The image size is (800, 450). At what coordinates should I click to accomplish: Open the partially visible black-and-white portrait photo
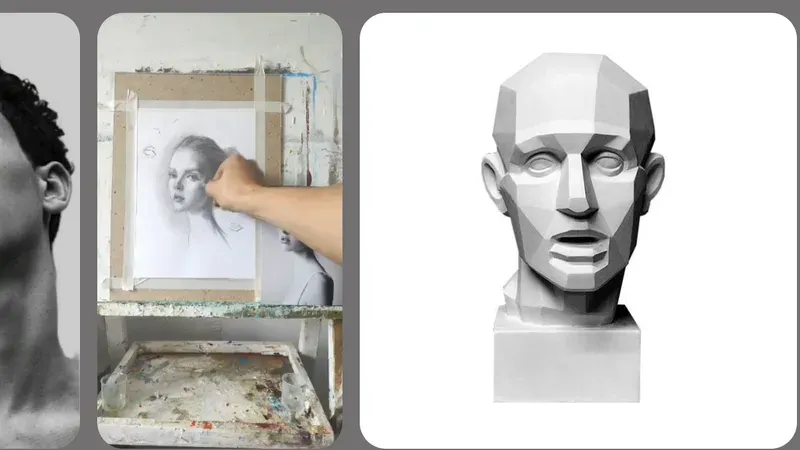click(39, 230)
